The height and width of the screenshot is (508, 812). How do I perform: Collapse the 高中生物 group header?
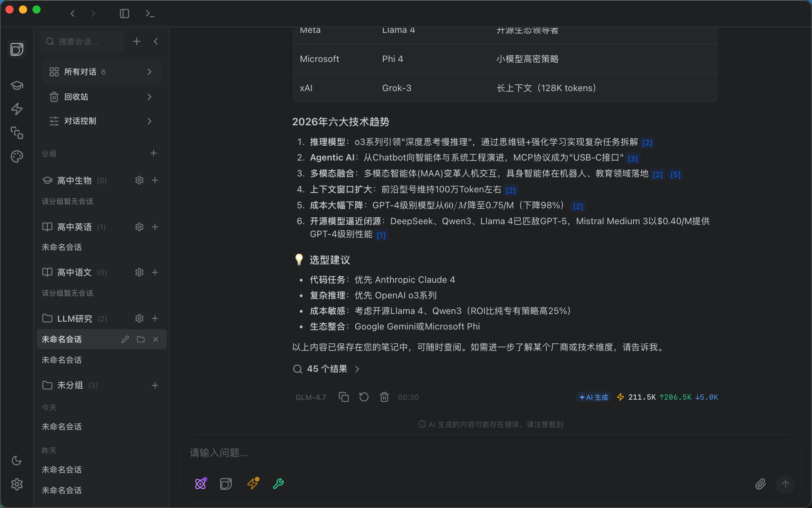(x=74, y=181)
